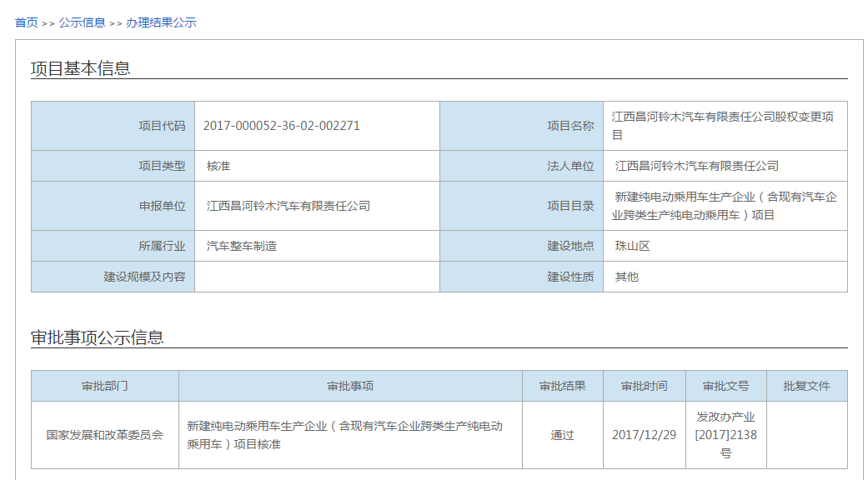The width and height of the screenshot is (868, 480).
Task: Open the 首页 breadcrumb link
Action: (26, 22)
